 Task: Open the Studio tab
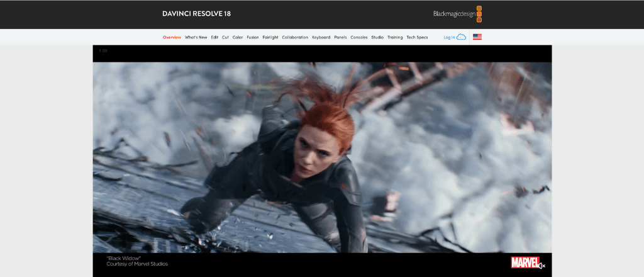click(x=377, y=37)
